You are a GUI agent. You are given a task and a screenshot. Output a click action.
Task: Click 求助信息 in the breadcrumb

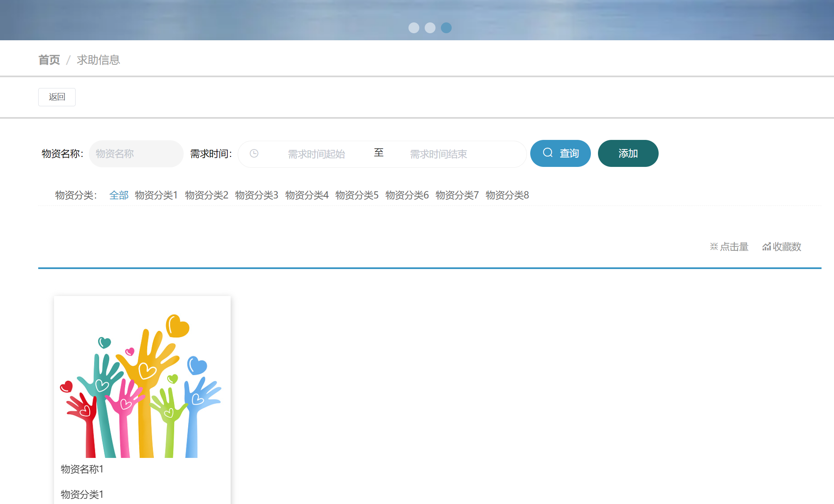(98, 60)
